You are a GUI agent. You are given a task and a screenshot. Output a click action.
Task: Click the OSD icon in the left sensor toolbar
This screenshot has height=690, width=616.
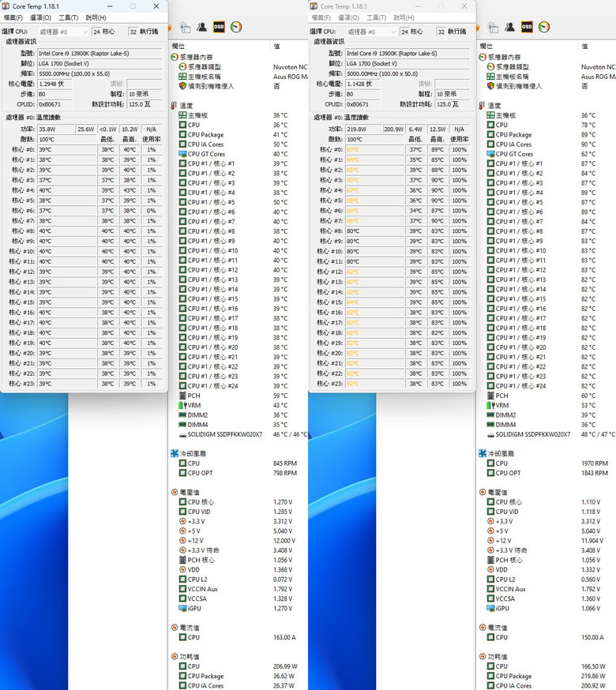pyautogui.click(x=219, y=27)
